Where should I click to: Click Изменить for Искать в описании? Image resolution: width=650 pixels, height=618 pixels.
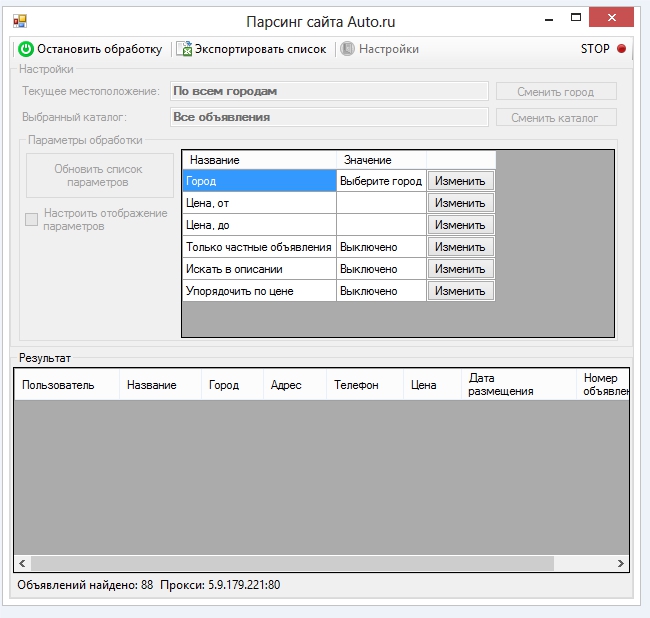[x=461, y=269]
